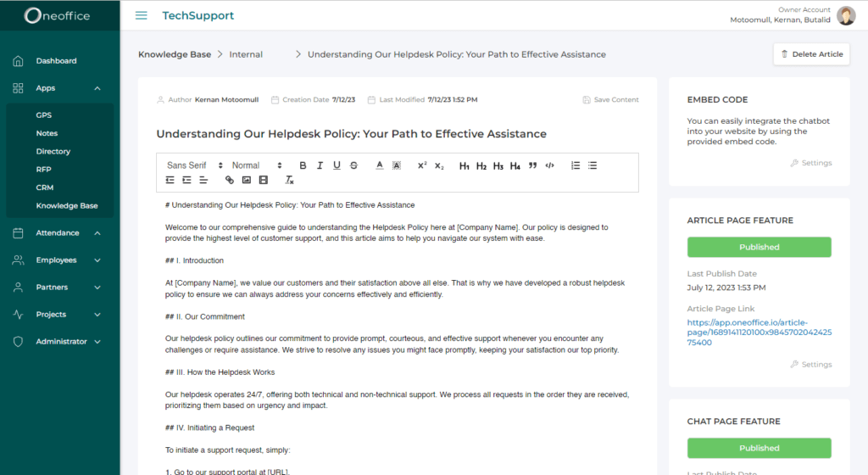Navigate to Internal breadcrumb
This screenshot has height=475, width=868.
[246, 54]
